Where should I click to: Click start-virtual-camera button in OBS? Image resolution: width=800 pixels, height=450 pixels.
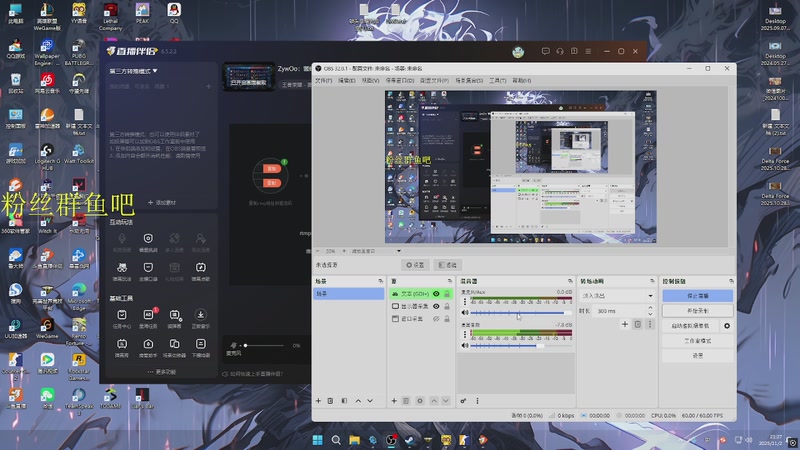[690, 326]
